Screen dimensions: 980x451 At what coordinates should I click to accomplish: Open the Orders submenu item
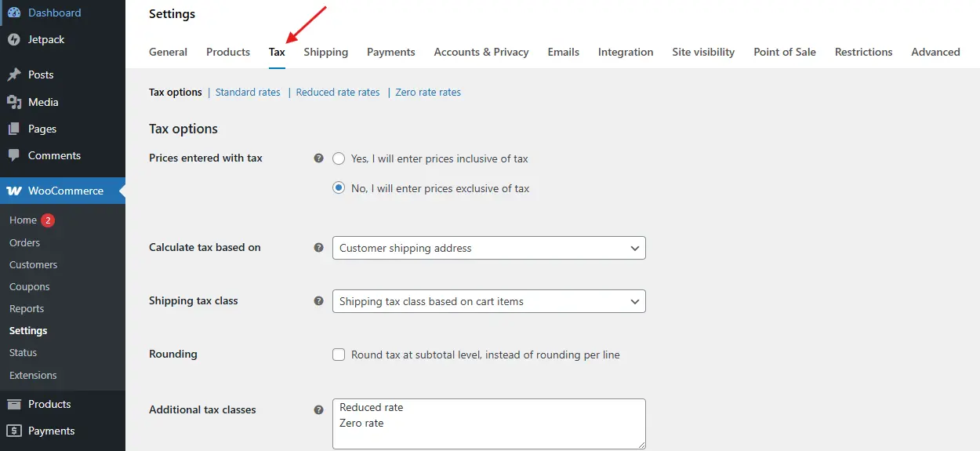pos(24,242)
